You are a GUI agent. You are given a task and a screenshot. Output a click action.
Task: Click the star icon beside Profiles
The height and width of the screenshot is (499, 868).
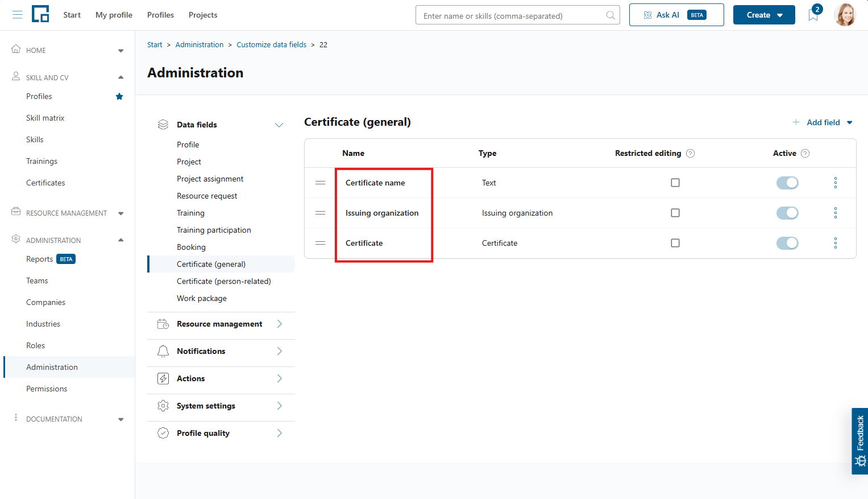119,96
